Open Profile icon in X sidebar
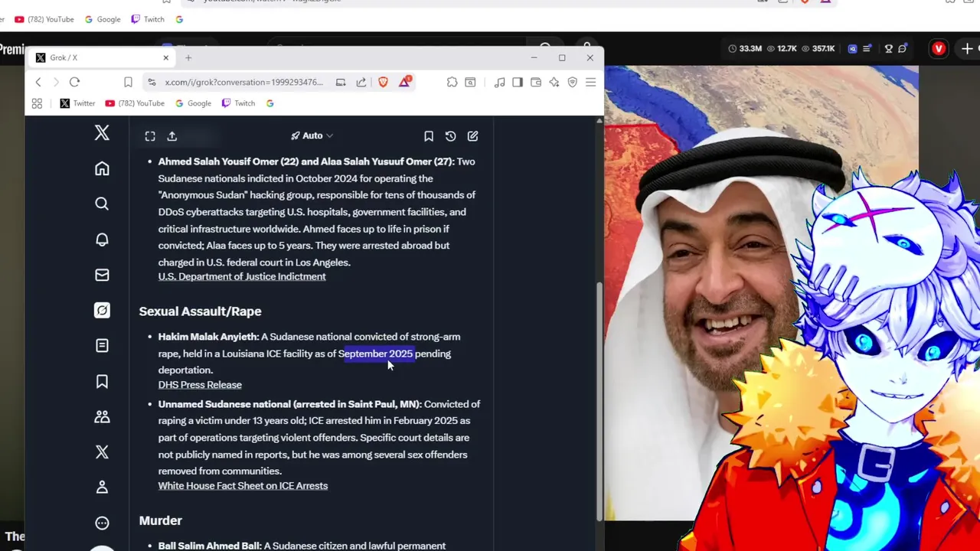Image resolution: width=980 pixels, height=551 pixels. [x=102, y=487]
